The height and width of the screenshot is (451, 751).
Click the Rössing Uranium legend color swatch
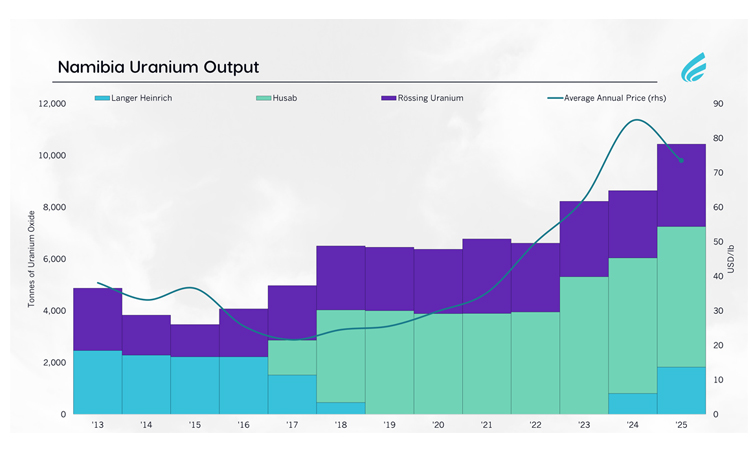(389, 98)
